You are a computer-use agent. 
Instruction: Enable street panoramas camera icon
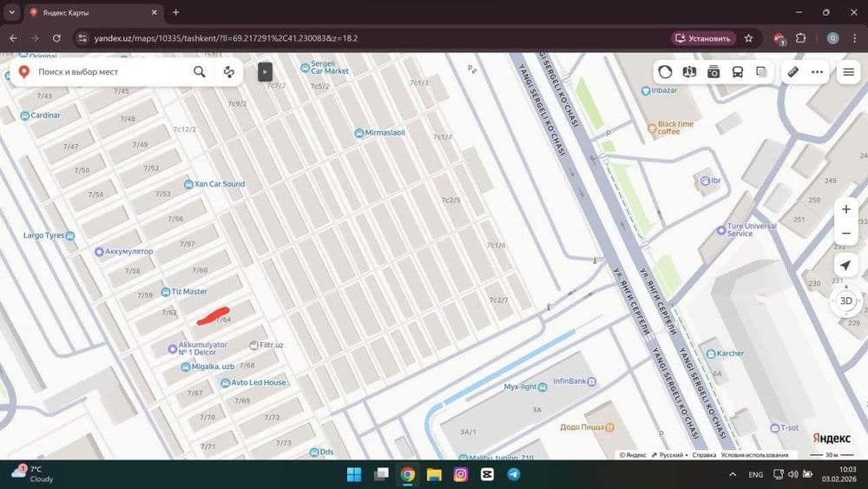coord(713,72)
